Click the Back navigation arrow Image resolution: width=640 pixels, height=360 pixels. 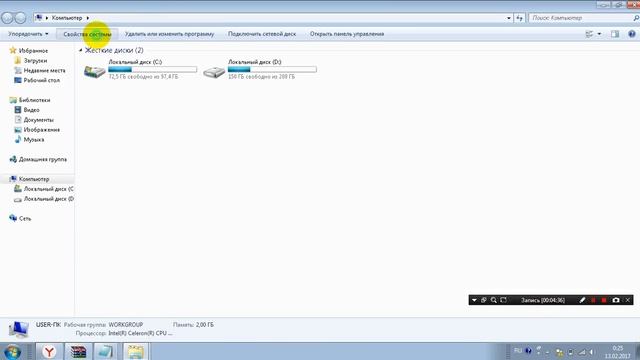click(7, 18)
